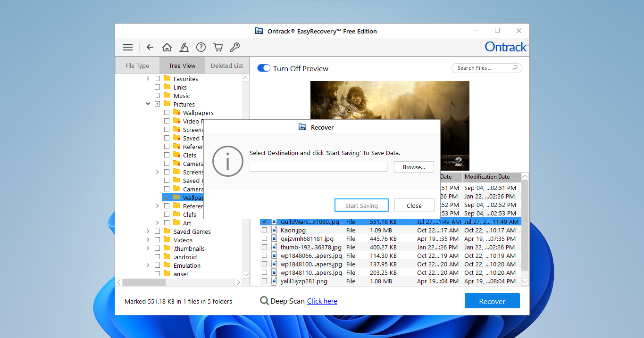
Task: Click the file icon beside wp1848066...apers.jpg
Action: pyautogui.click(x=274, y=256)
